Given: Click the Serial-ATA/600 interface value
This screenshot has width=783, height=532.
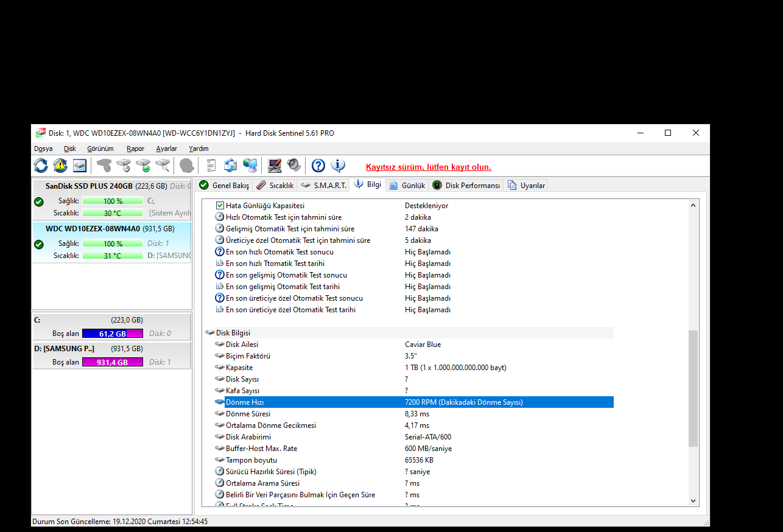Looking at the screenshot, I should coord(428,437).
